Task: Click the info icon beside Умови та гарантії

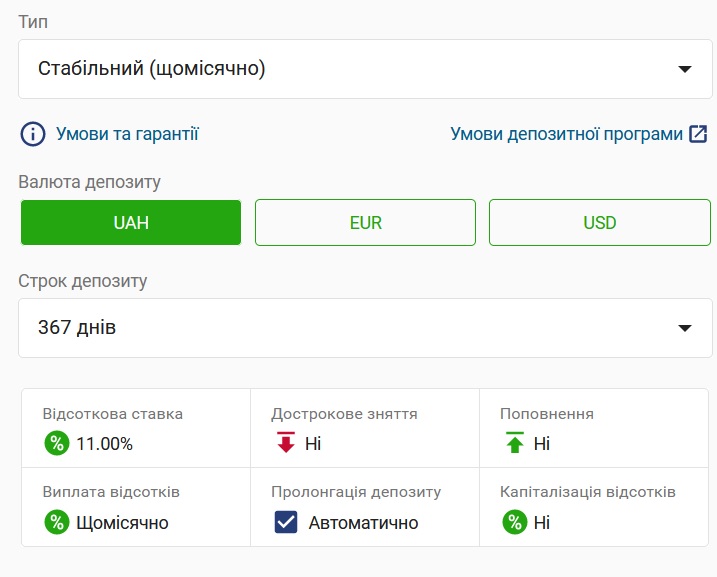Action: pos(33,133)
